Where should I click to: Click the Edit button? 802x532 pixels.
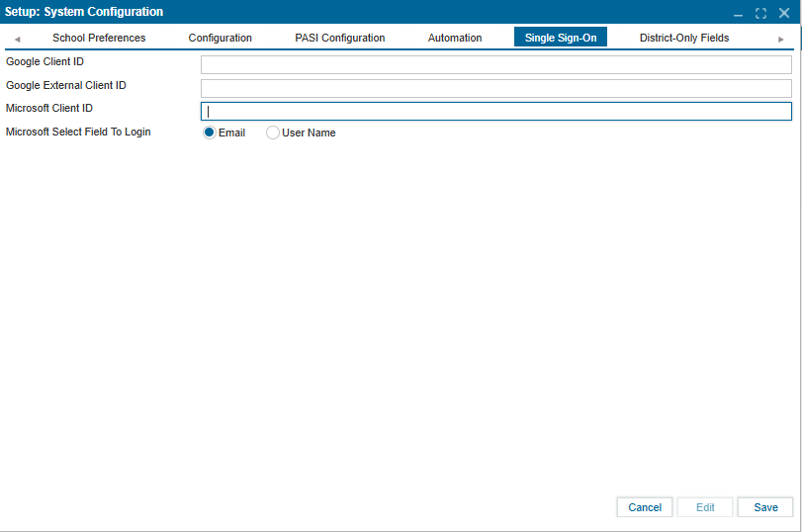[705, 507]
